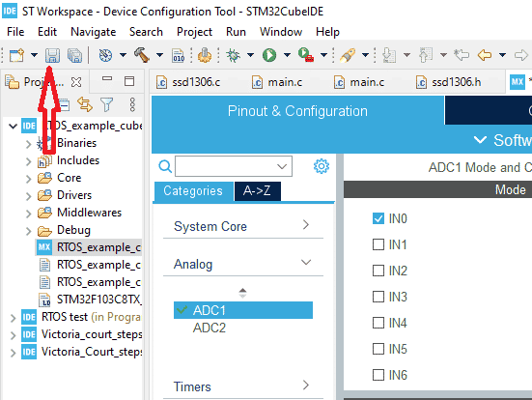Expand the Drivers folder in project tree
Viewport: 532px width, 400px height.
pos(29,195)
